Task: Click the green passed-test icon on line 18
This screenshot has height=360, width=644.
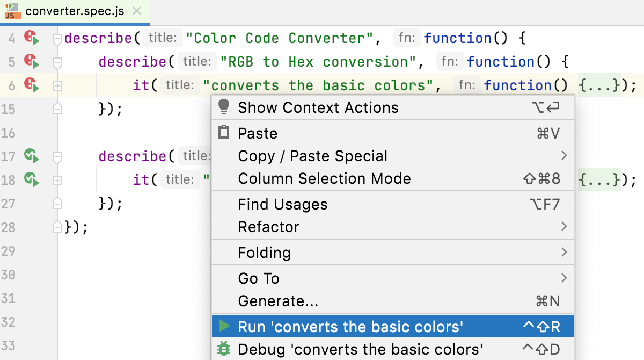Action: 32,180
